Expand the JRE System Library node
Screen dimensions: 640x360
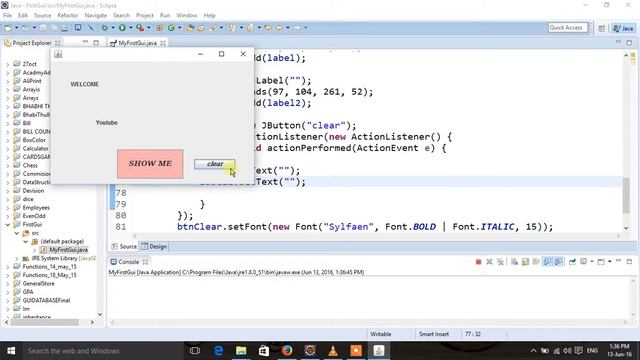(x=17, y=258)
